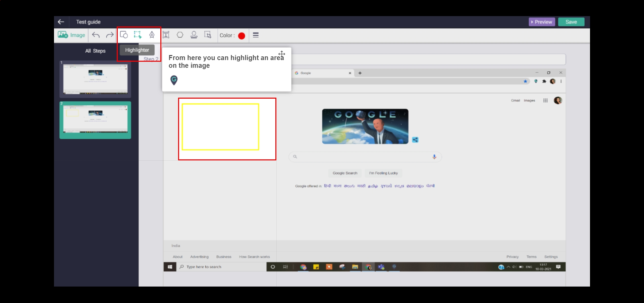Screen dimensions: 644x303
Task: Click the bookmark star in address bar
Action: (x=525, y=81)
